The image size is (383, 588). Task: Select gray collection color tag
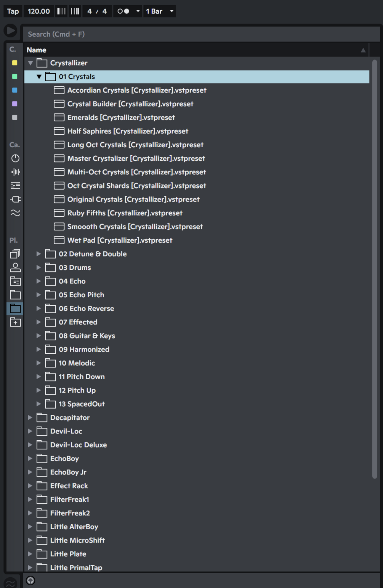click(15, 118)
